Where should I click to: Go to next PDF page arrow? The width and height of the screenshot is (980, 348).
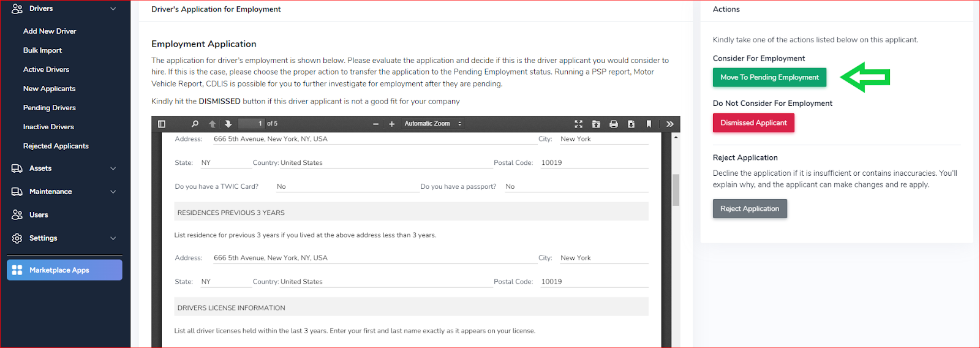click(228, 124)
